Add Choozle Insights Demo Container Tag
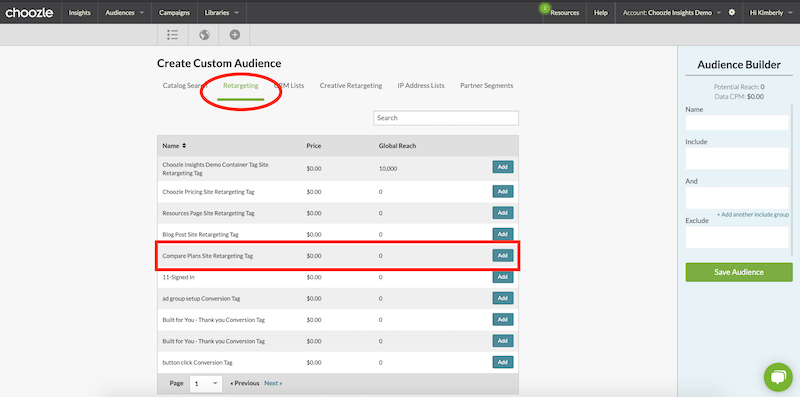Screen dimensions: 800x397 point(503,167)
